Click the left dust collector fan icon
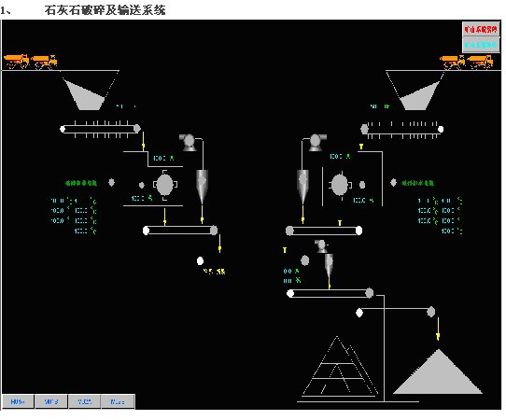This screenshot has width=506, height=420. [x=189, y=142]
